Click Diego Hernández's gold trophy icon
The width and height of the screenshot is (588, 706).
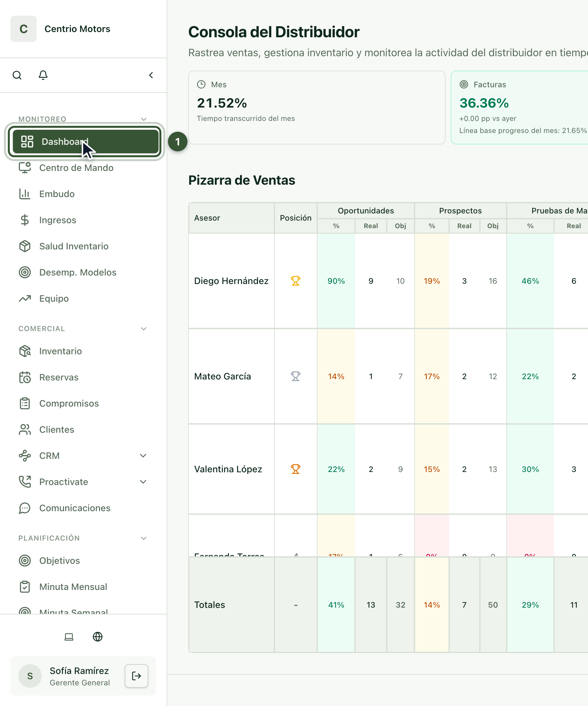(x=296, y=281)
